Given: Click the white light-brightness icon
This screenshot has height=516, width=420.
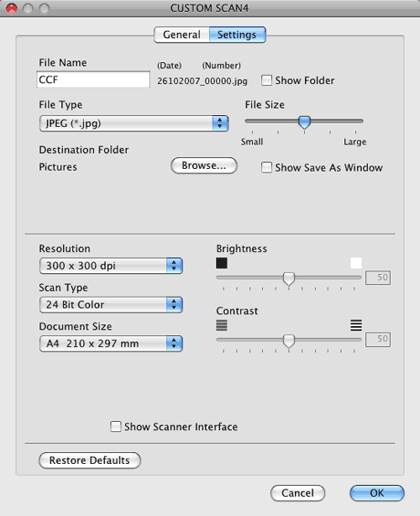Looking at the screenshot, I should click(x=356, y=263).
